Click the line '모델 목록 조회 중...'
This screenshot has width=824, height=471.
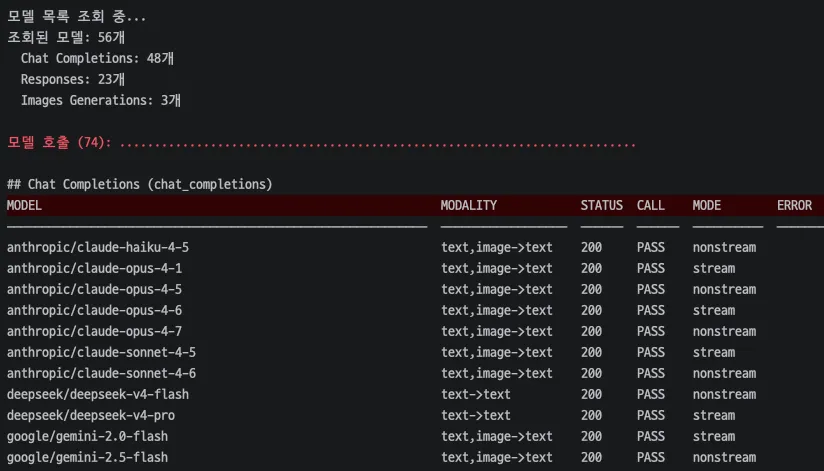click(77, 16)
